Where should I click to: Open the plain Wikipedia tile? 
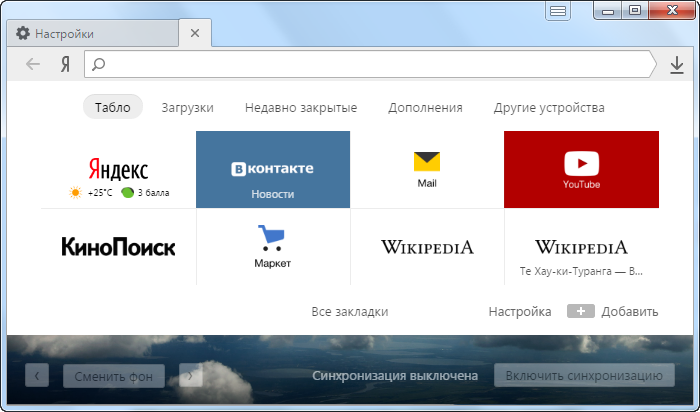pos(427,247)
